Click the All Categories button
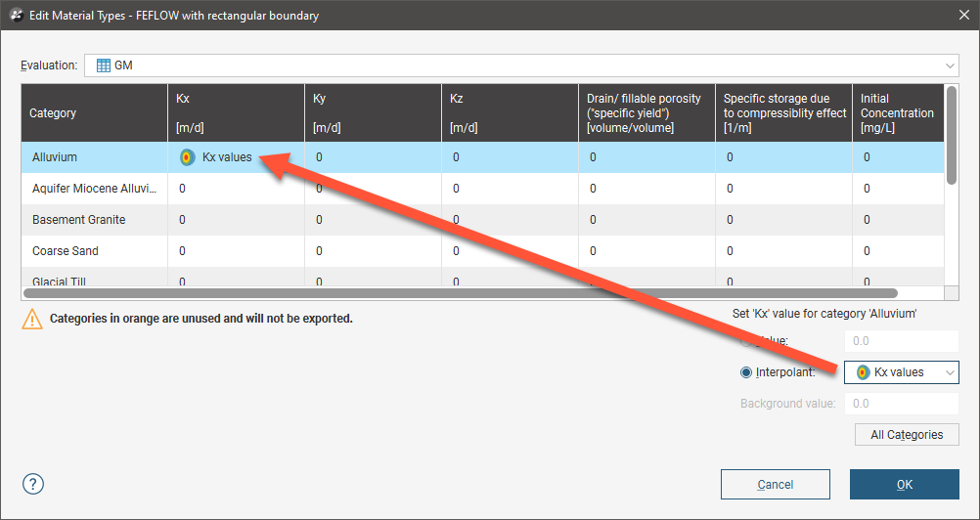 coord(906,435)
